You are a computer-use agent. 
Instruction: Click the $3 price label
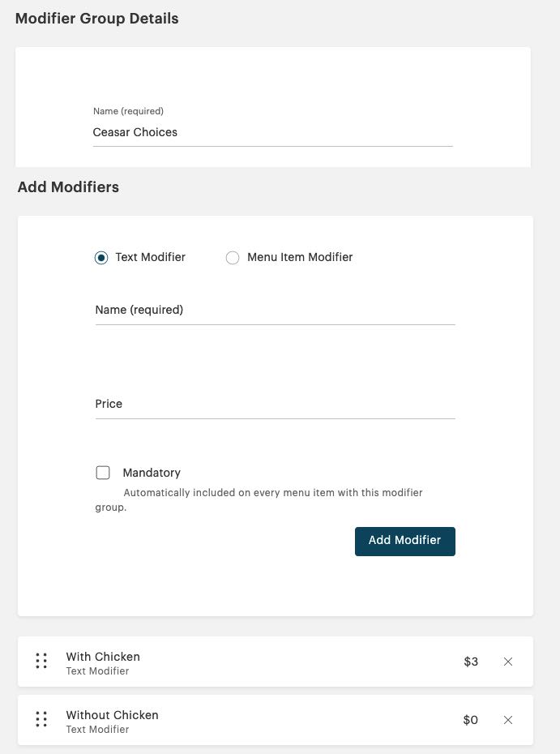pyautogui.click(x=471, y=662)
